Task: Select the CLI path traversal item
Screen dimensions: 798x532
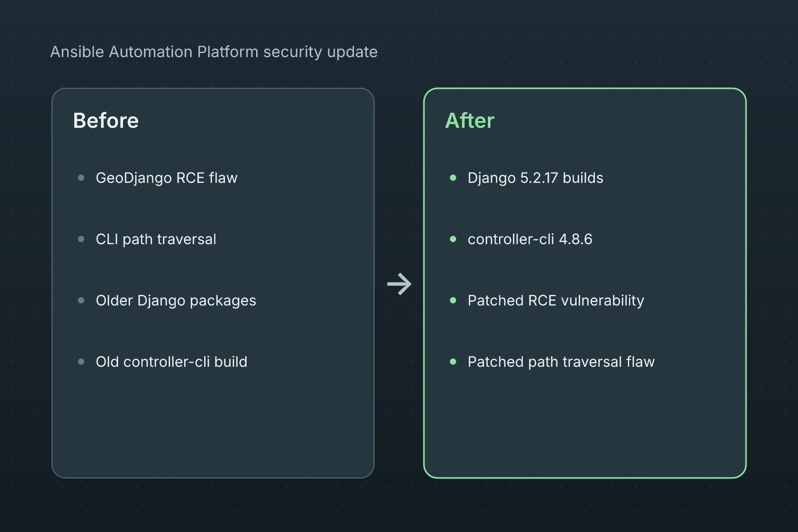Action: point(156,239)
